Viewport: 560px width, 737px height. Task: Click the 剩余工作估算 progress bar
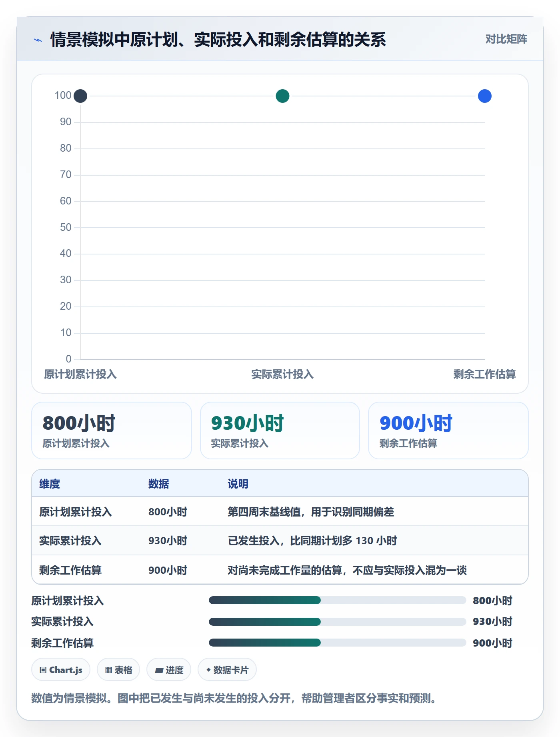[337, 643]
